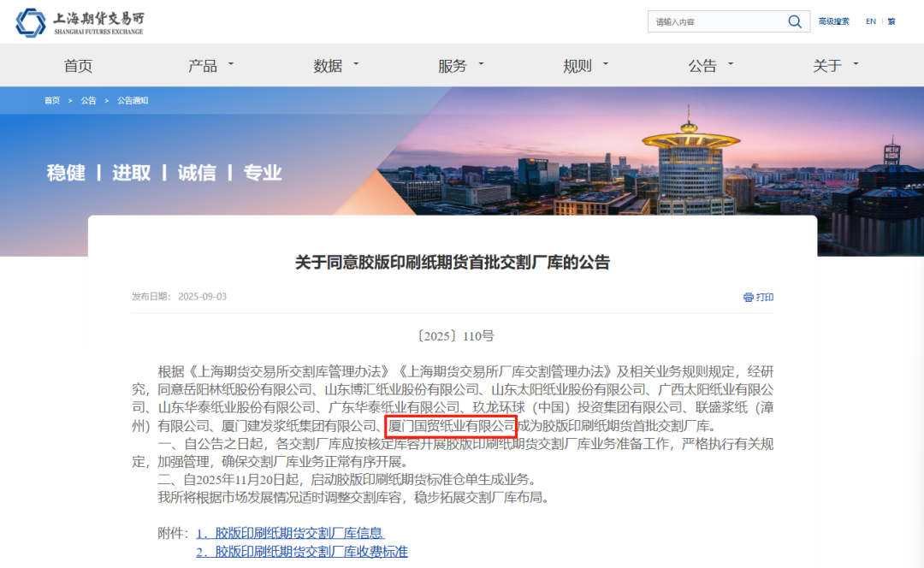Click the announcement title 关于同意胶版印刷纸期货首批交割厂库的公告
924x568 pixels.
point(453,263)
